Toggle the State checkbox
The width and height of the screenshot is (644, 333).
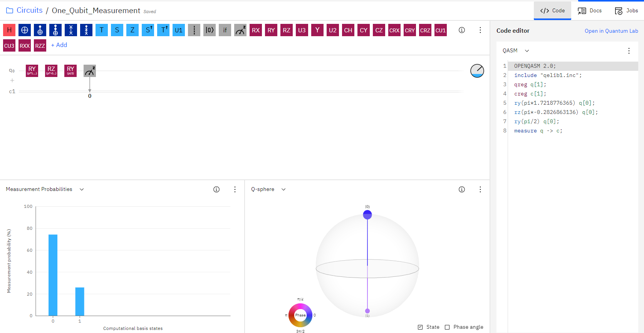(420, 327)
